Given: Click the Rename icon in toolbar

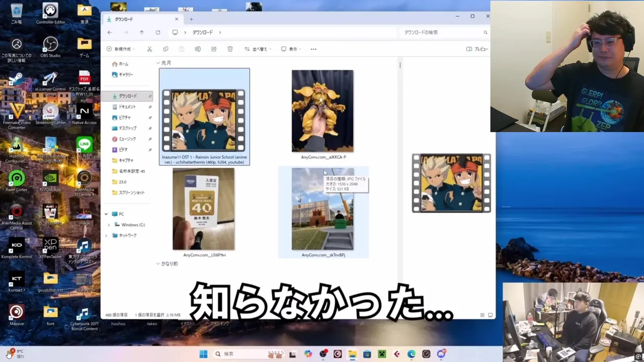Looking at the screenshot, I should pos(198,49).
